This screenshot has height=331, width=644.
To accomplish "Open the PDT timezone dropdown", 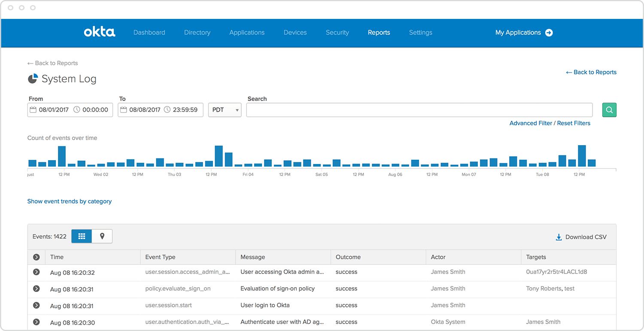I will (225, 110).
